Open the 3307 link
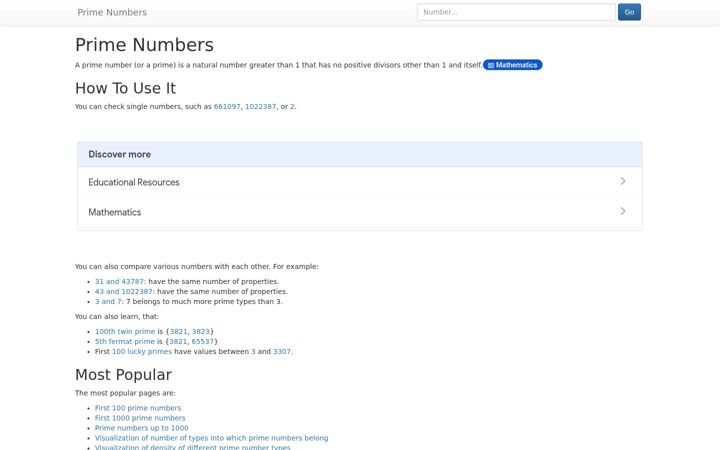Image resolution: width=720 pixels, height=450 pixels. [282, 352]
